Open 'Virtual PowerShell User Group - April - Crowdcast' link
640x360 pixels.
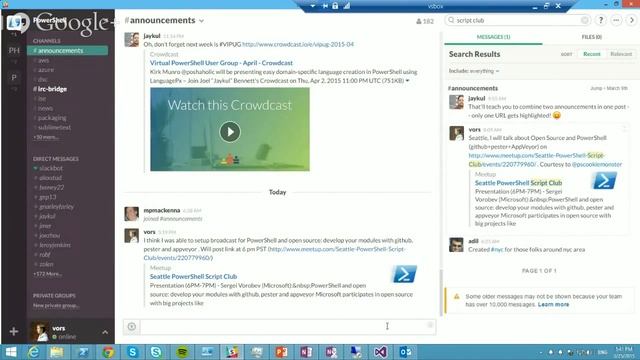pyautogui.click(x=221, y=63)
